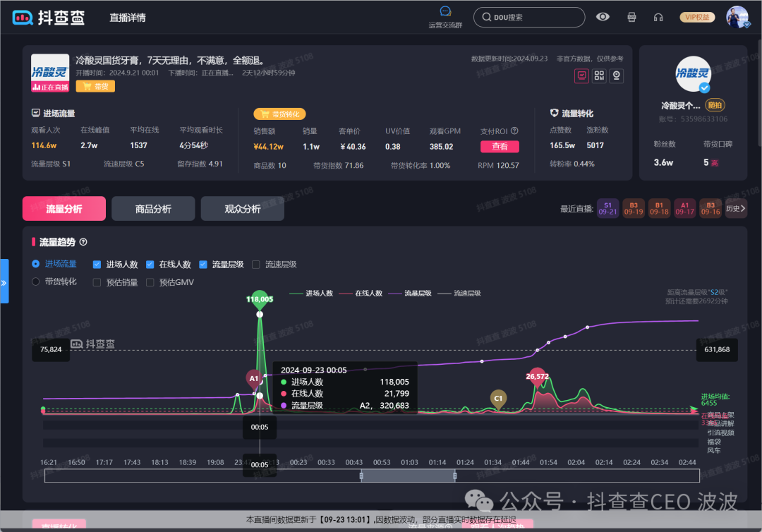This screenshot has height=532, width=762.
Task: Click the pink monitor icon button
Action: point(581,75)
